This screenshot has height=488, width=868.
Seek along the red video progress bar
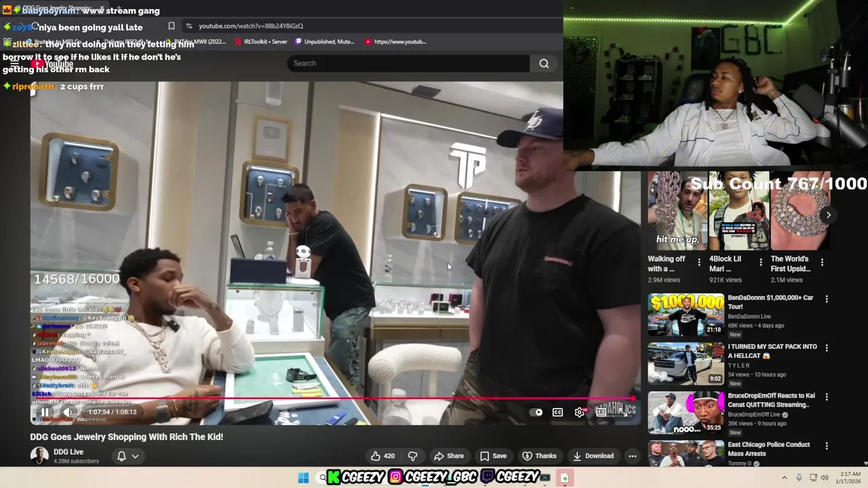pos(332,399)
